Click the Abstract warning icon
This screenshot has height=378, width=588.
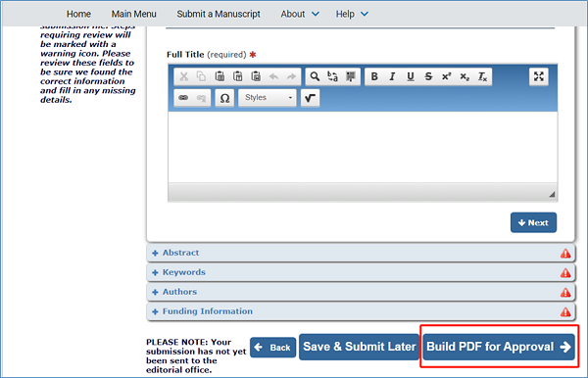[x=565, y=254]
